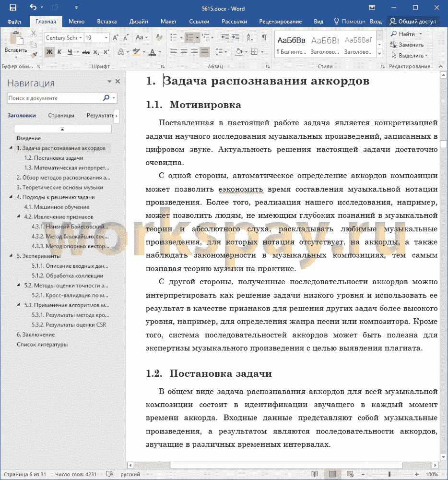The image size is (448, 480).
Task: Click the Superscript x² icon
Action: [106, 52]
